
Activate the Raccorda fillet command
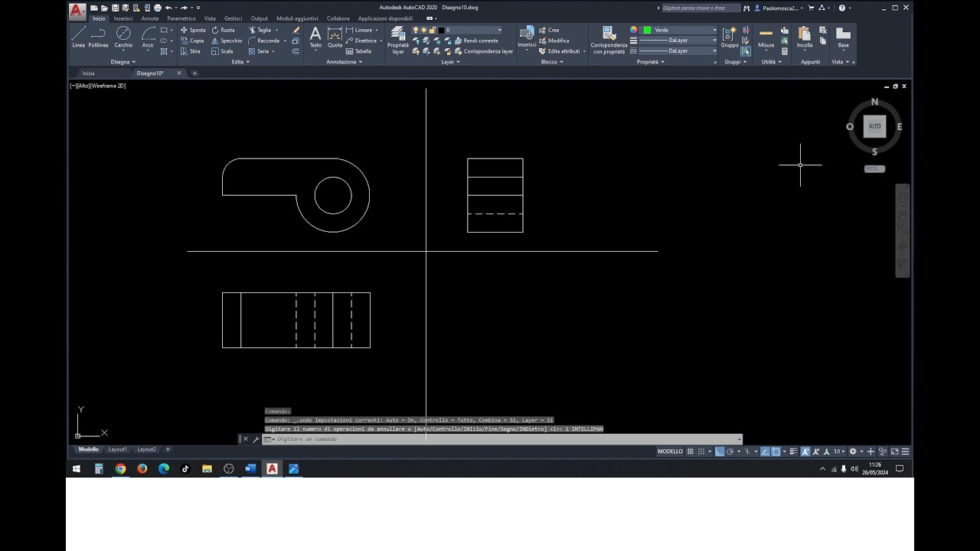[x=264, y=41]
